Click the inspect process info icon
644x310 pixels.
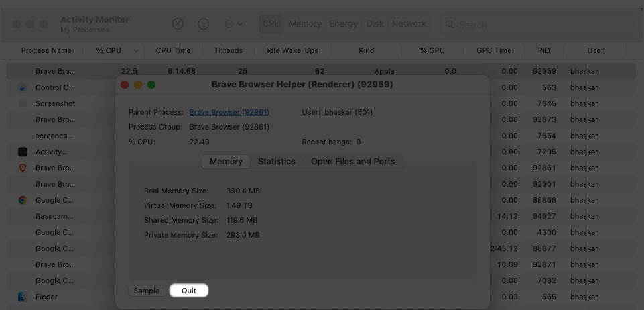[204, 24]
